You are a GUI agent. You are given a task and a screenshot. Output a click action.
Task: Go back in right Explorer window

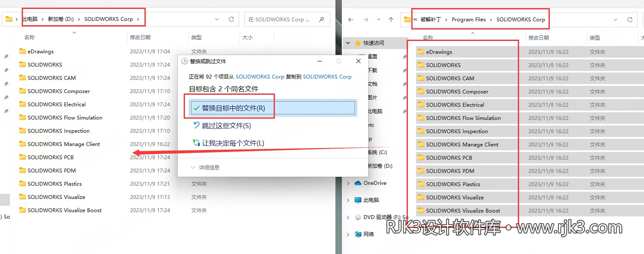click(351, 20)
